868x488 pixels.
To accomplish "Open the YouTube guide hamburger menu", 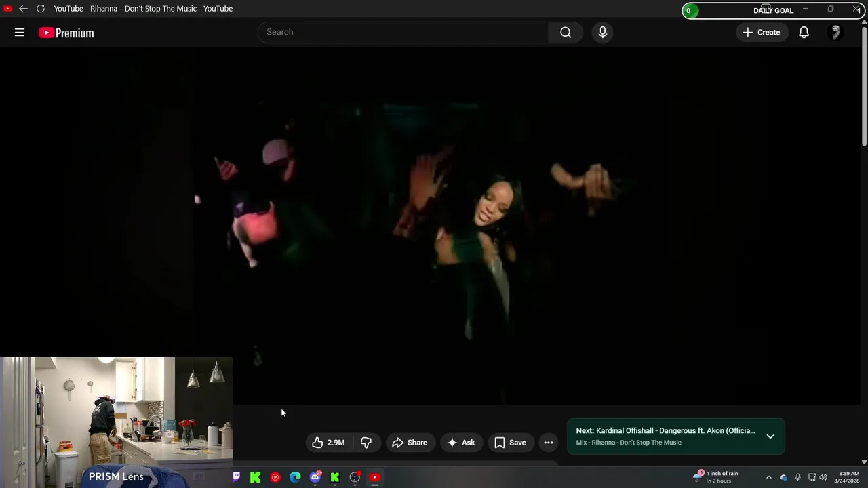I will (20, 33).
